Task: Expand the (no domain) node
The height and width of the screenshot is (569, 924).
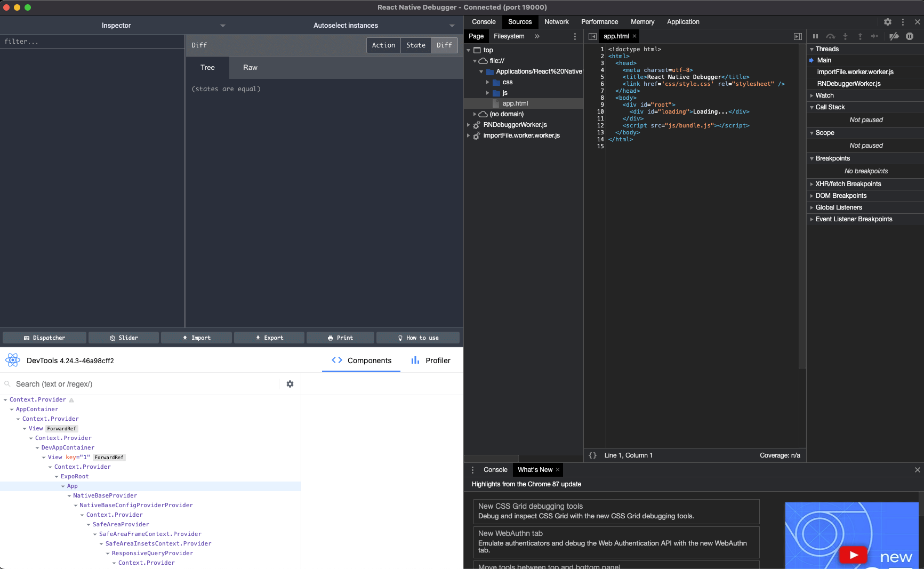Action: pyautogui.click(x=475, y=114)
